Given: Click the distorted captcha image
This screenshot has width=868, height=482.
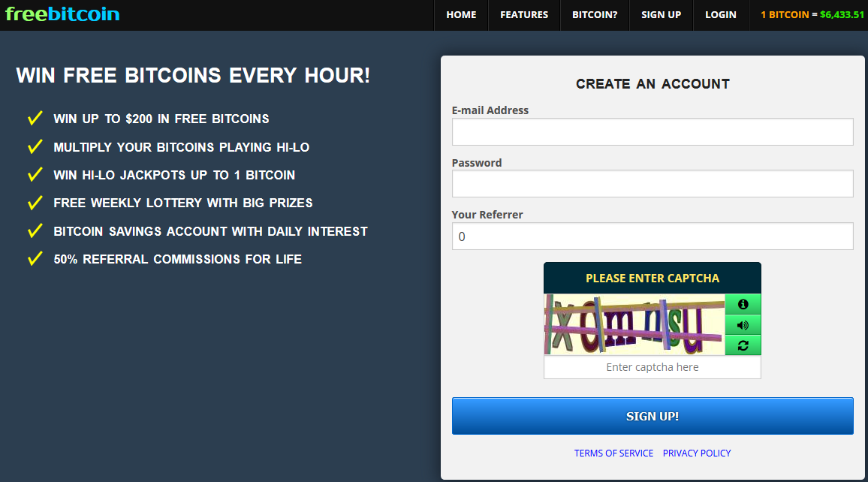Looking at the screenshot, I should [x=634, y=324].
